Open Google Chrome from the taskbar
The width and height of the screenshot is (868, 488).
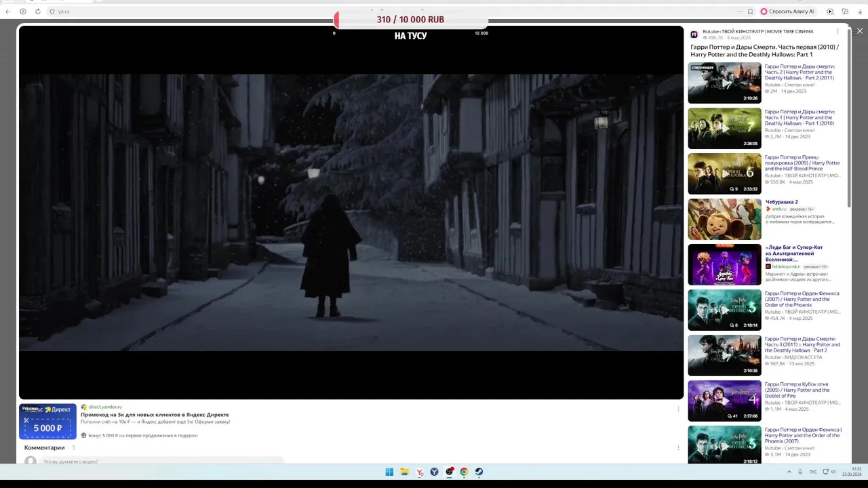(464, 472)
